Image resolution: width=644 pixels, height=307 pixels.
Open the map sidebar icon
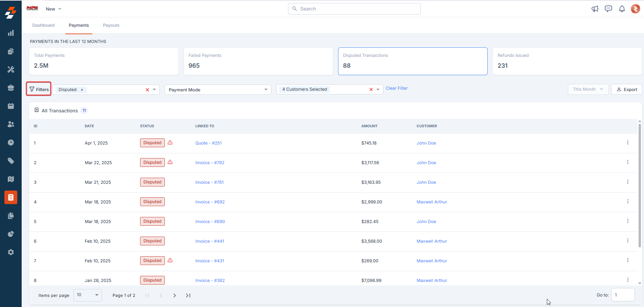11,179
